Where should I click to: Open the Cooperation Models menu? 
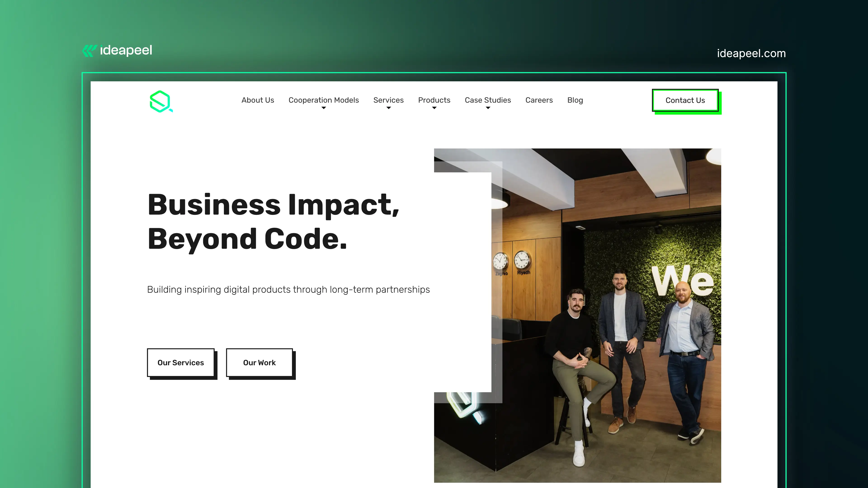coord(323,100)
